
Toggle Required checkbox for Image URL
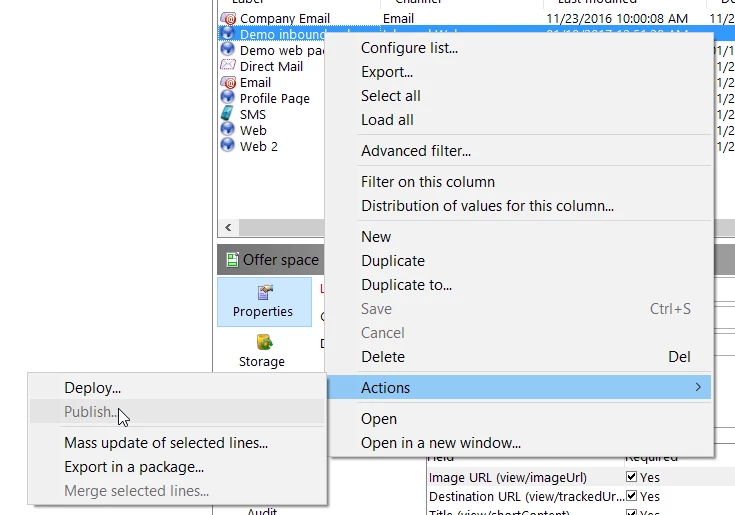pos(631,477)
